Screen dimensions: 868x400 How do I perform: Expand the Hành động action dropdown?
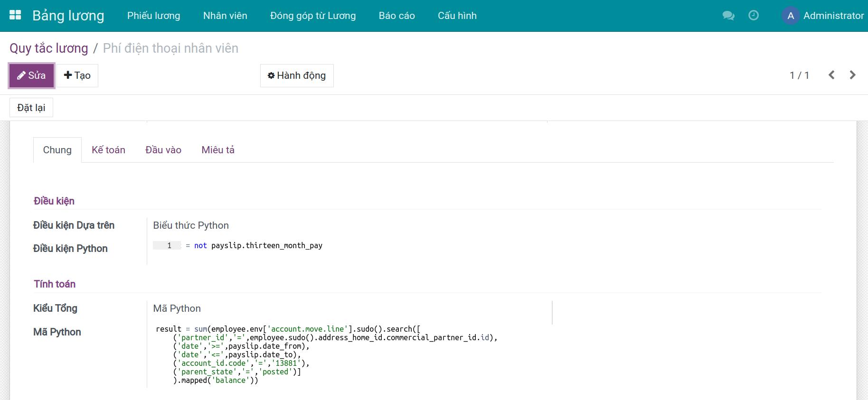click(x=297, y=75)
